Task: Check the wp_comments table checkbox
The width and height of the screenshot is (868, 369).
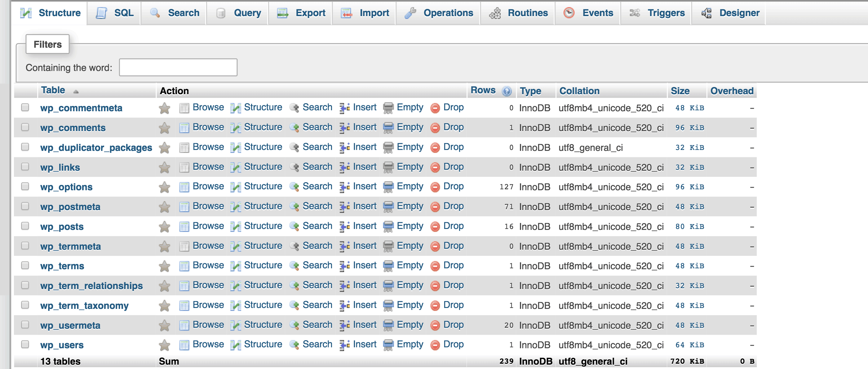Action: (x=25, y=127)
